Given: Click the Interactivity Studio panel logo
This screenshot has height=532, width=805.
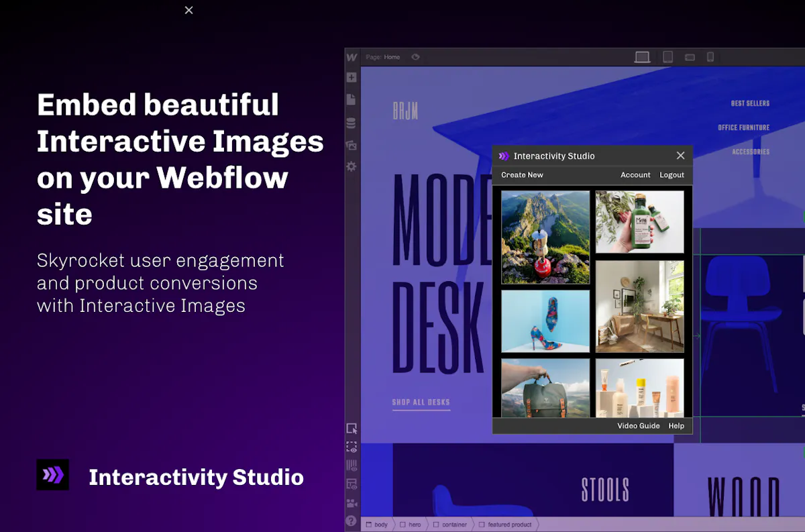Looking at the screenshot, I should coord(504,156).
